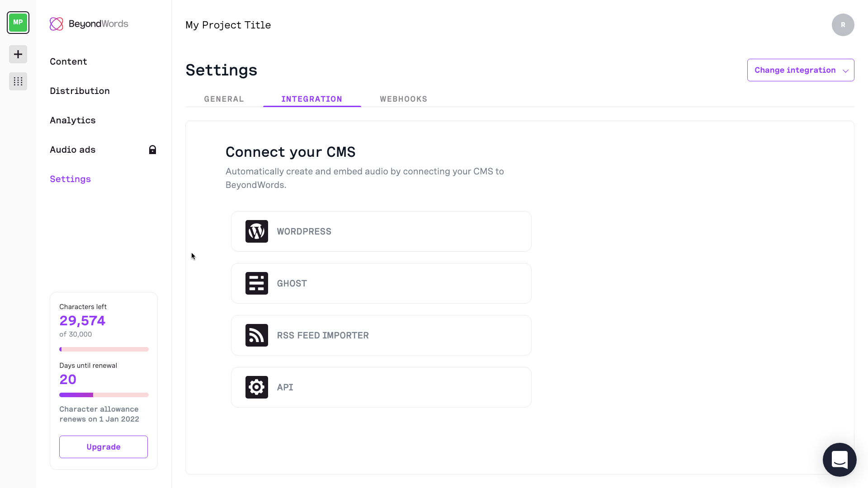The width and height of the screenshot is (868, 488).
Task: Add a new project with plus icon
Action: [18, 54]
